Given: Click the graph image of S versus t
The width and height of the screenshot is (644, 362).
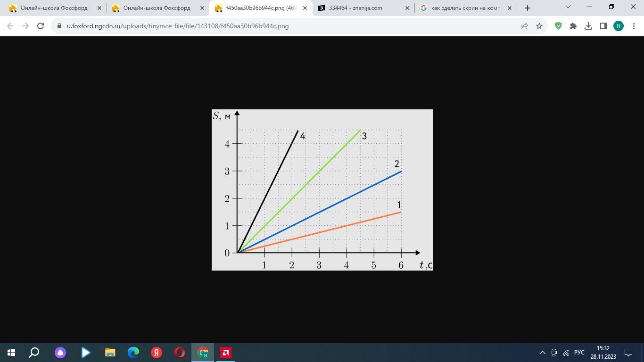Looking at the screenshot, I should coord(322,189).
